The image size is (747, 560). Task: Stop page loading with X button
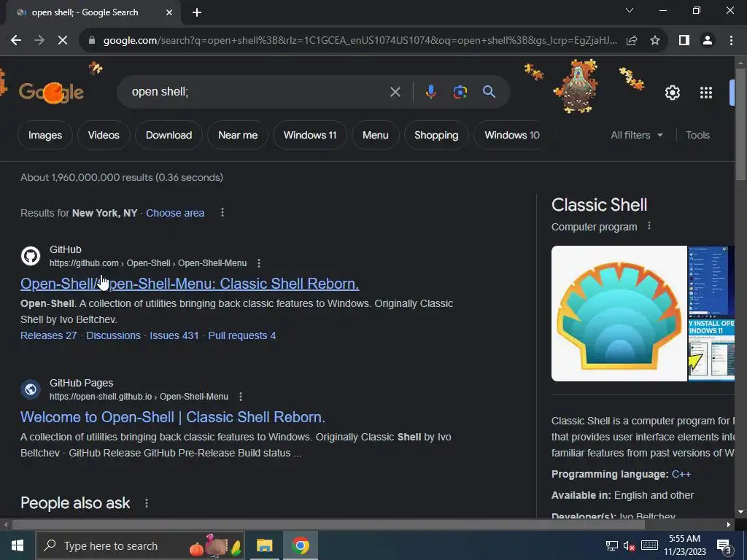63,41
